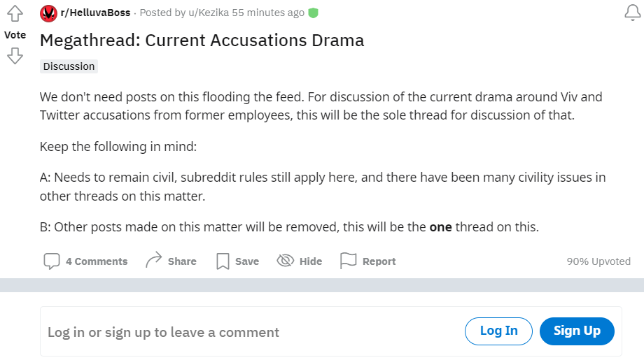
Task: Hide the post using the eye icon
Action: pyautogui.click(x=286, y=261)
